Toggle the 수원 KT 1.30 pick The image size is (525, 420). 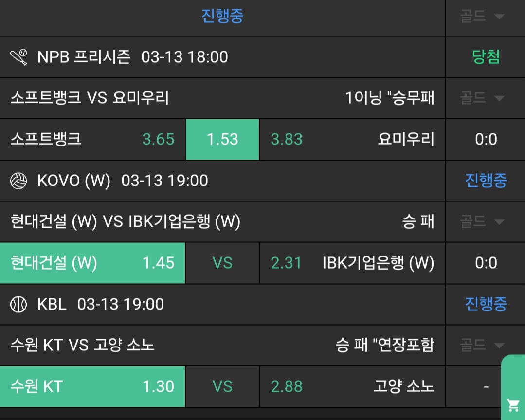pyautogui.click(x=92, y=387)
